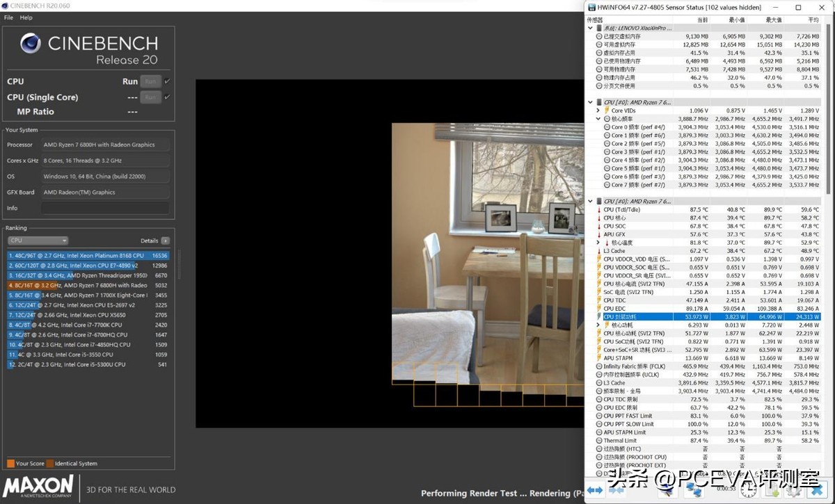Click the lightning icon for APU STAPM
The image size is (835, 504).
(599, 358)
